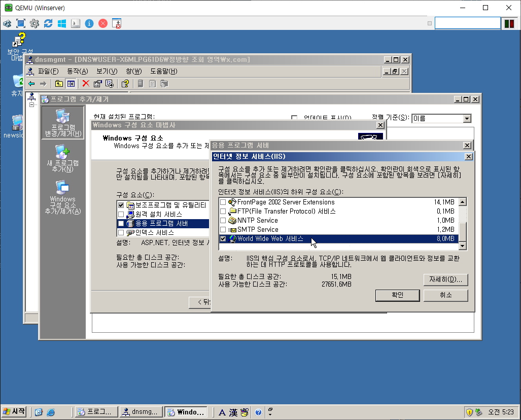Click the QEMU cubes logo icon
Viewport: 521px width, 420px height.
[7, 23]
